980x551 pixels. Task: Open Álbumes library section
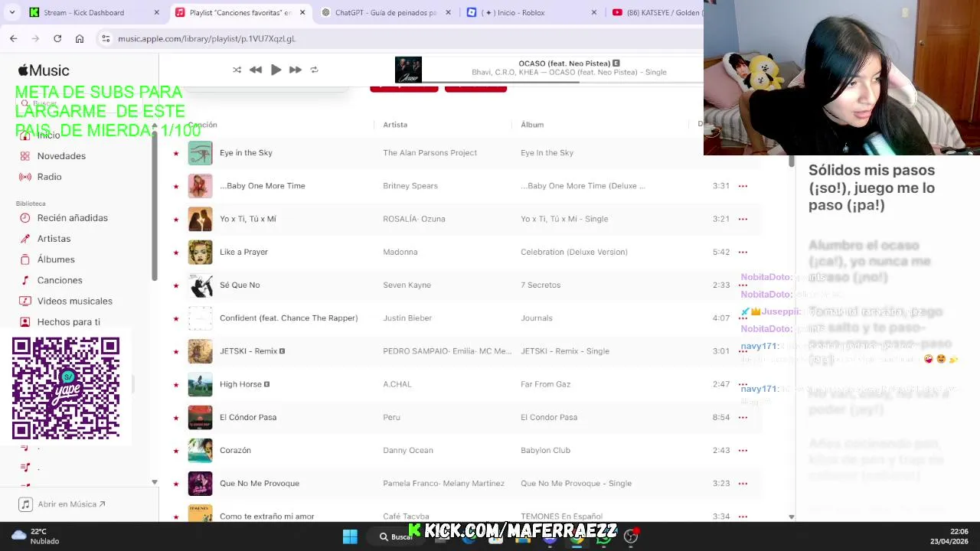coord(56,259)
